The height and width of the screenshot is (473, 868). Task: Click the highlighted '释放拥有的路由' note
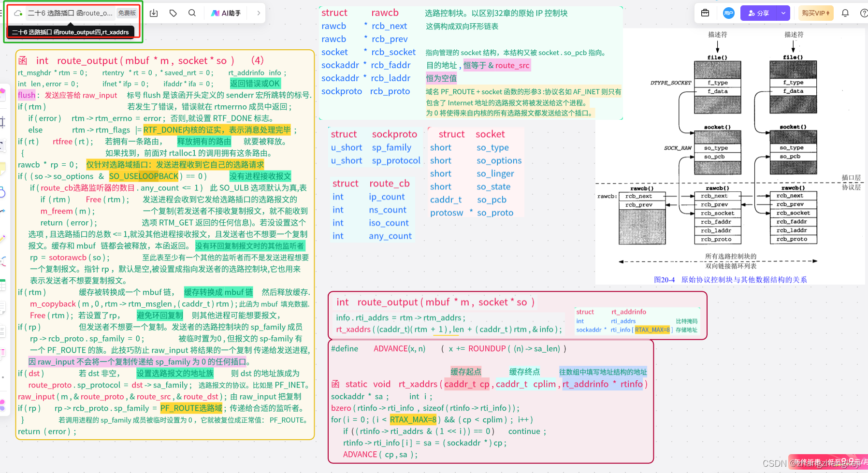coord(204,142)
